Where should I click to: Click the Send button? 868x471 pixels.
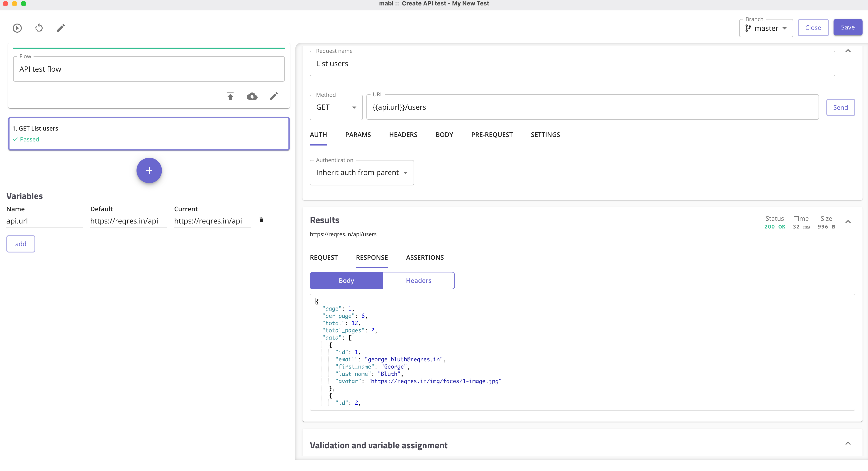point(840,107)
